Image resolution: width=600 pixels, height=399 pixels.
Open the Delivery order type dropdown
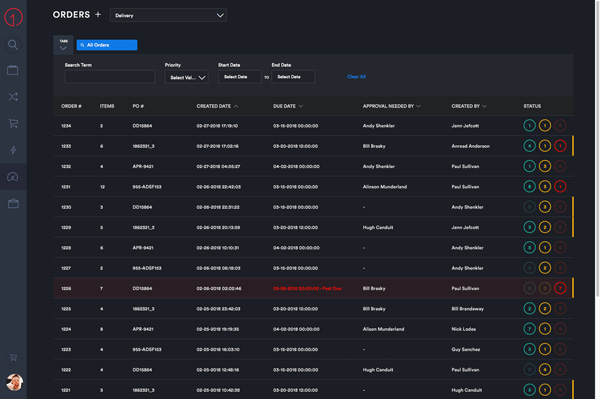pos(168,15)
